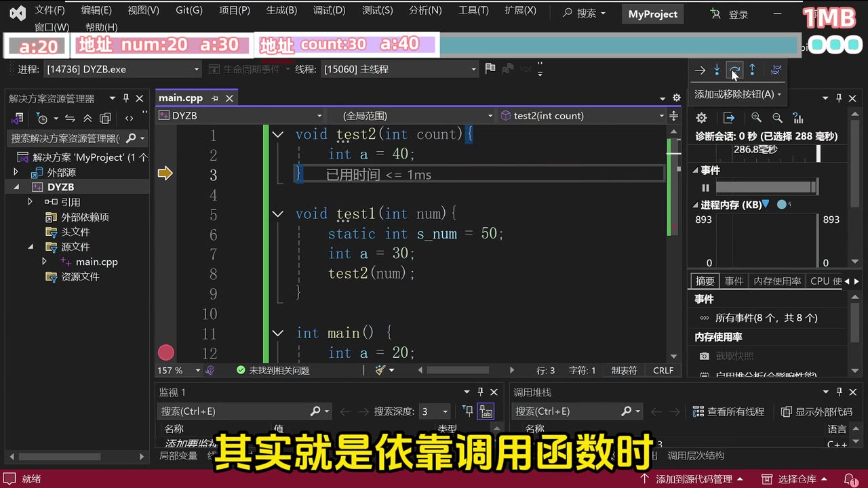The width and height of the screenshot is (868, 488).
Task: Click the Watch 1 search magnifier icon
Action: click(x=315, y=411)
